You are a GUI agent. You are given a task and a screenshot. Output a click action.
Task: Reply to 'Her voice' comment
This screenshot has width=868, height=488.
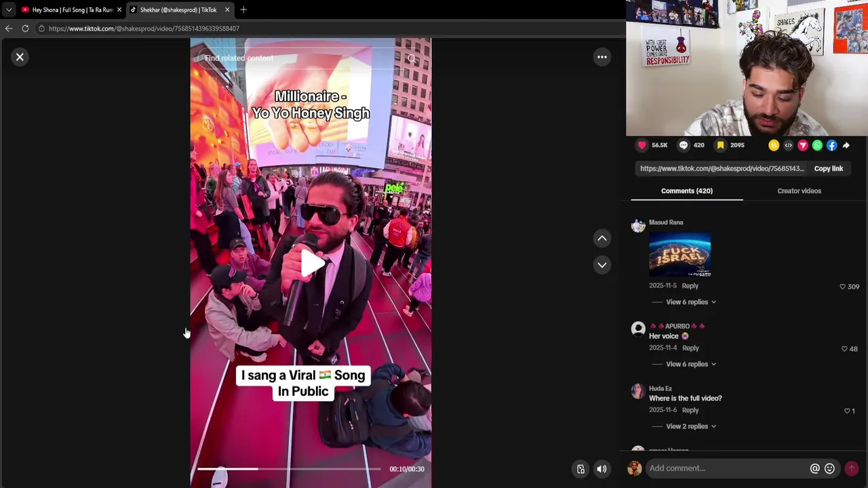coord(690,348)
